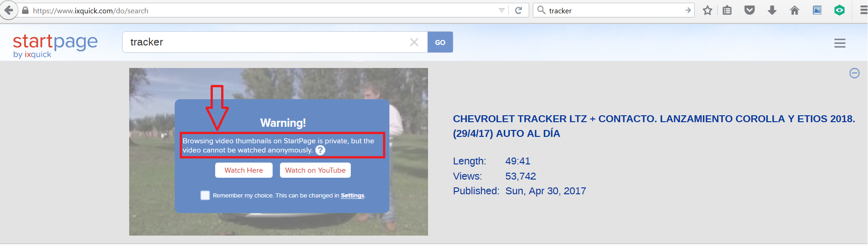The height and width of the screenshot is (248, 868).
Task: Reload the page with the refresh icon
Action: [x=519, y=11]
